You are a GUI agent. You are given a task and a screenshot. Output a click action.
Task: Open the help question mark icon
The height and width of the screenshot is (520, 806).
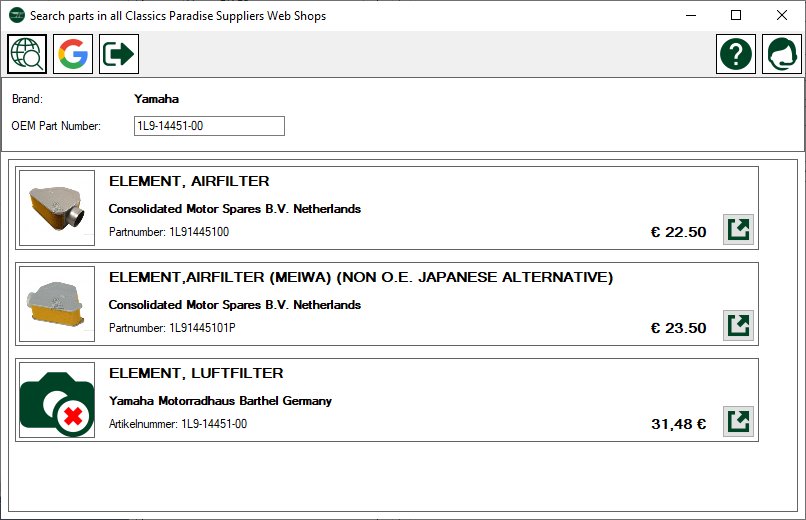click(x=736, y=54)
